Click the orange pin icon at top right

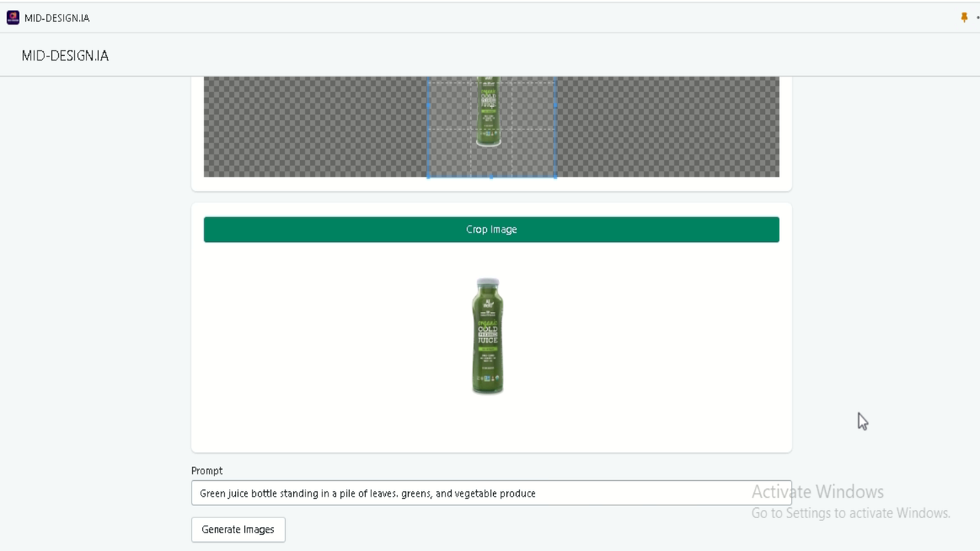[964, 18]
